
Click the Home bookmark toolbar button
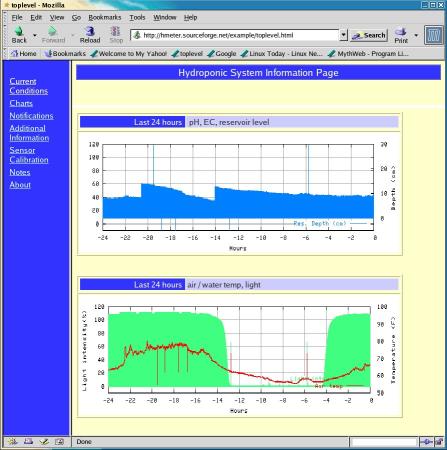24,54
